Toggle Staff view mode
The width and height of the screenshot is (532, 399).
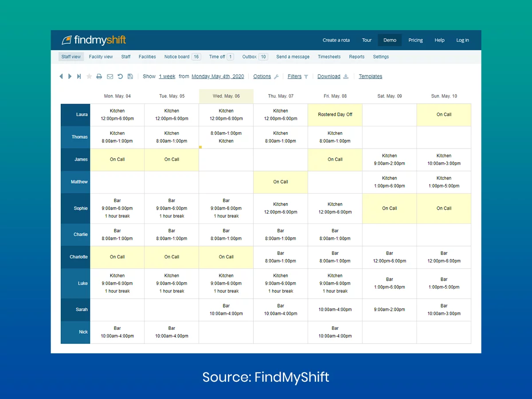pos(71,57)
